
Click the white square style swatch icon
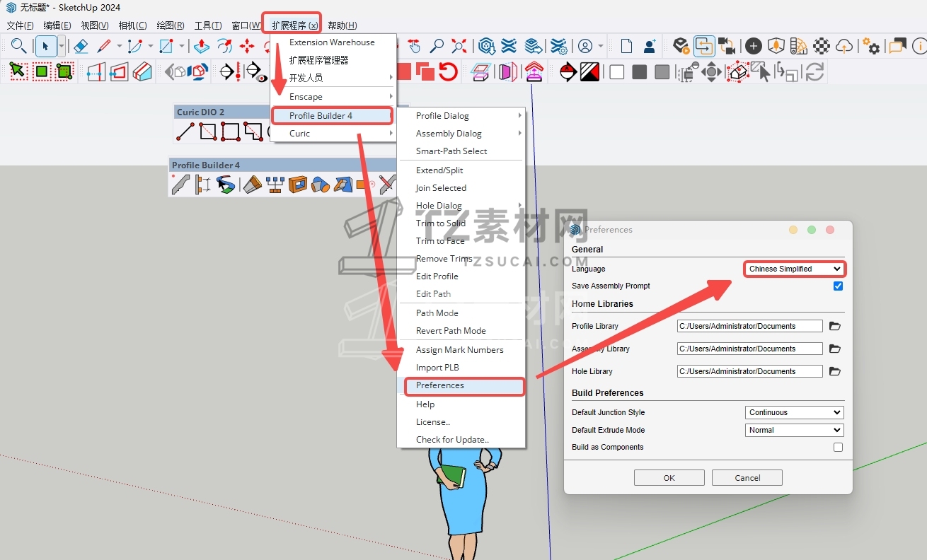617,72
